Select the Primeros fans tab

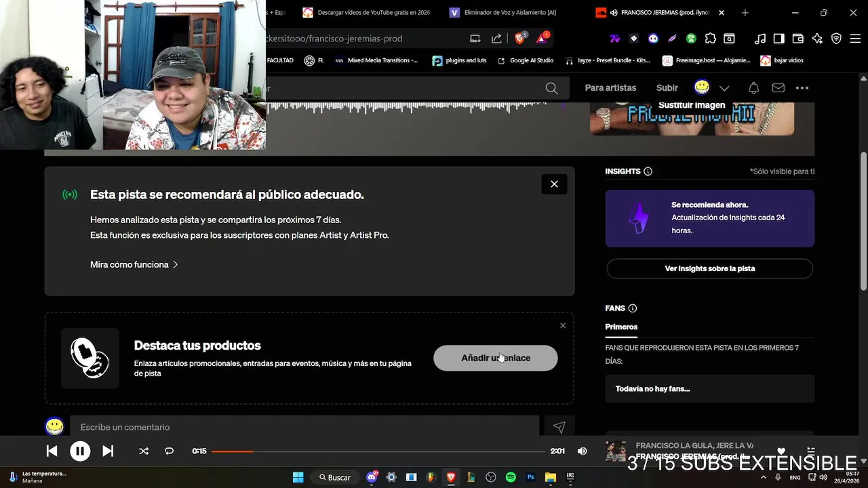[x=621, y=327]
